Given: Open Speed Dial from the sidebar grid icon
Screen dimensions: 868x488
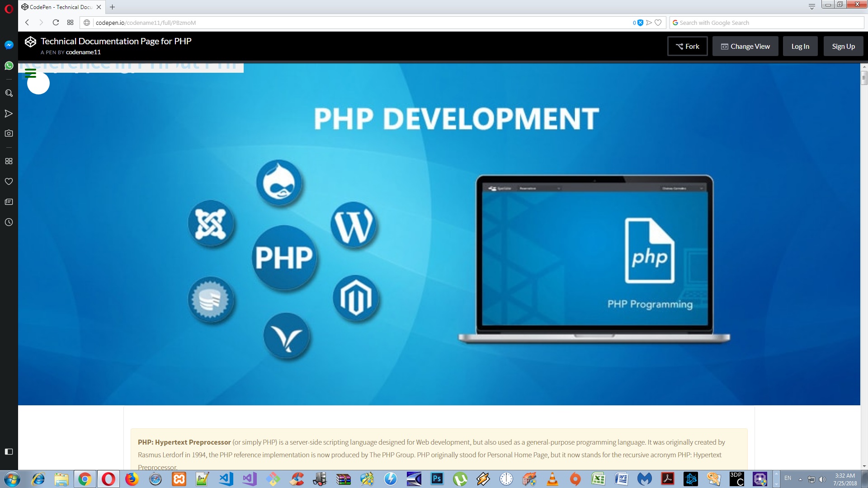Looking at the screenshot, I should pyautogui.click(x=9, y=161).
